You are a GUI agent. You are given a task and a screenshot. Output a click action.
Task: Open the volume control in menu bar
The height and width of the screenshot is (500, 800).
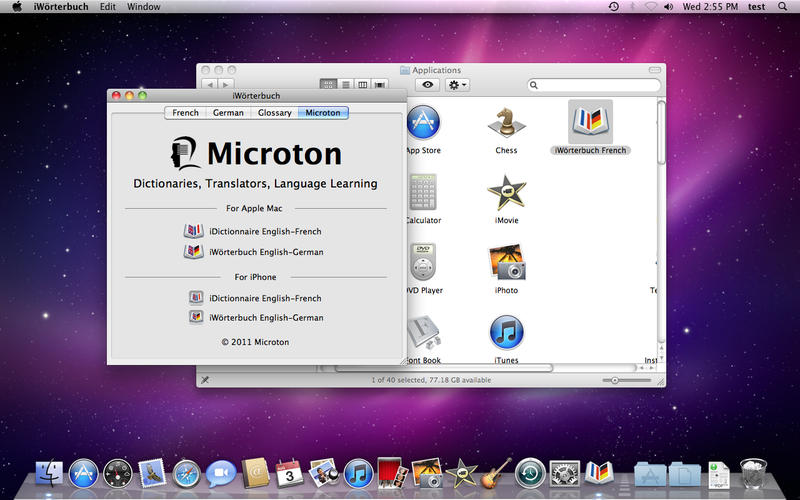668,7
